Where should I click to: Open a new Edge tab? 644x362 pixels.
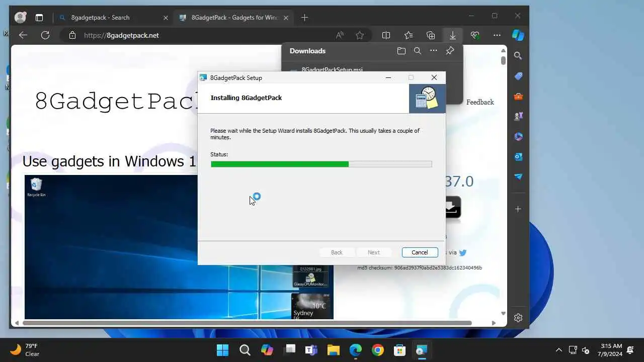coord(304,18)
